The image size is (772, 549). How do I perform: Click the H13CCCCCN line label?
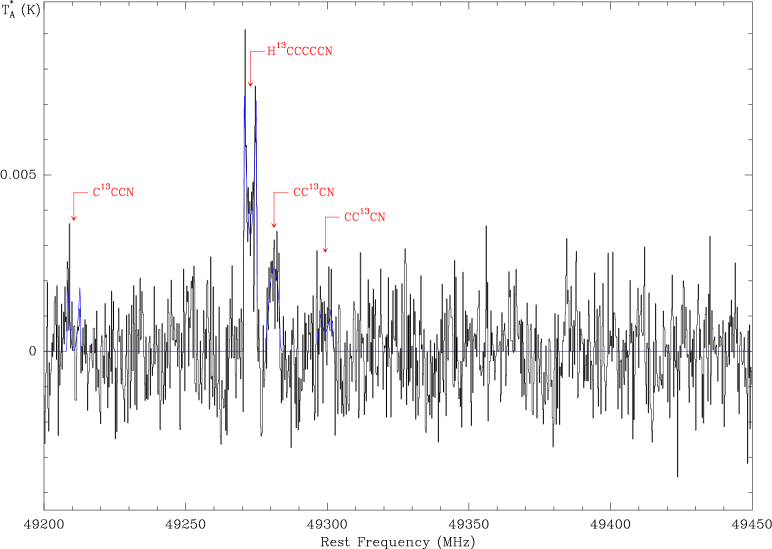[x=300, y=50]
